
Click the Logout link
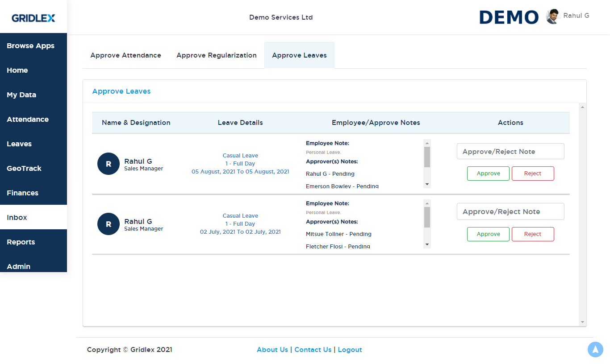pyautogui.click(x=350, y=350)
